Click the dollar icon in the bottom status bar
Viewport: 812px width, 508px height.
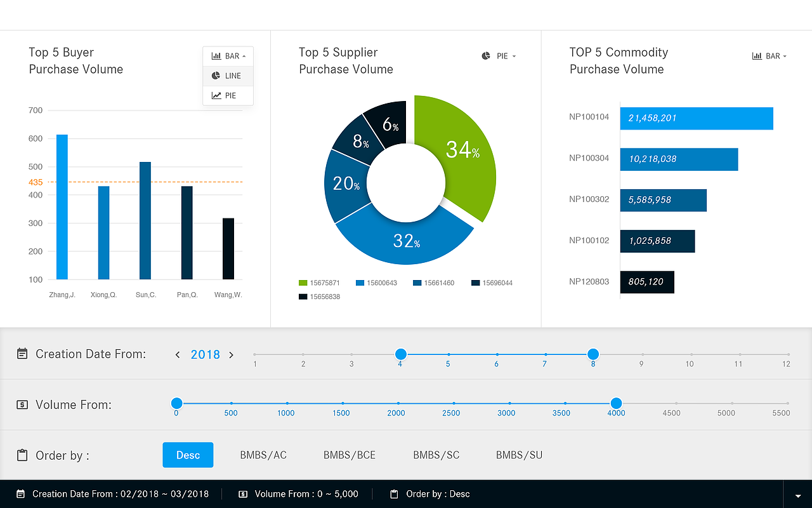[x=243, y=494]
